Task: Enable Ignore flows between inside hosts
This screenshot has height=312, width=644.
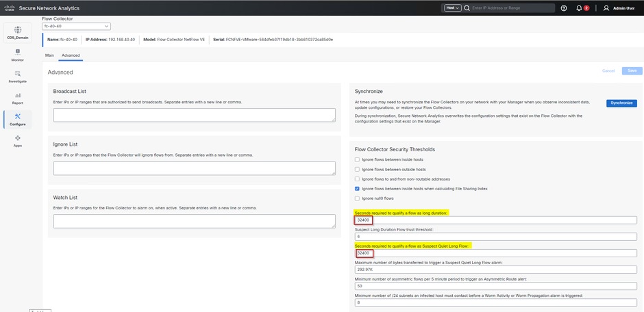Action: 358,159
